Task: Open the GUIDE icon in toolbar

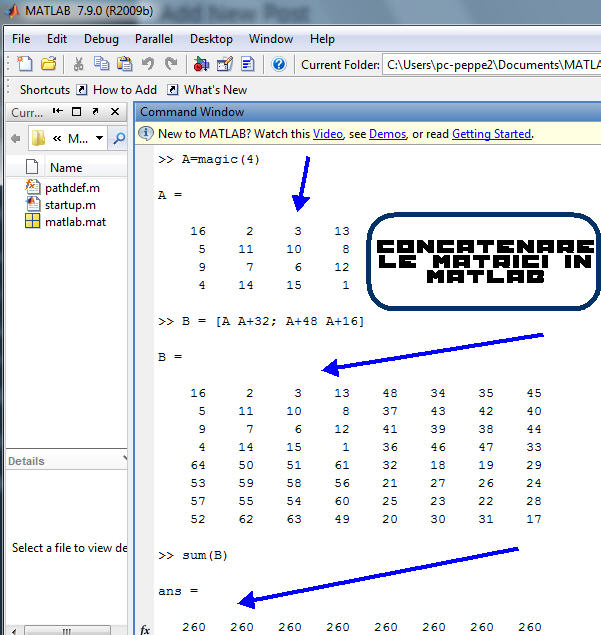Action: [225, 64]
